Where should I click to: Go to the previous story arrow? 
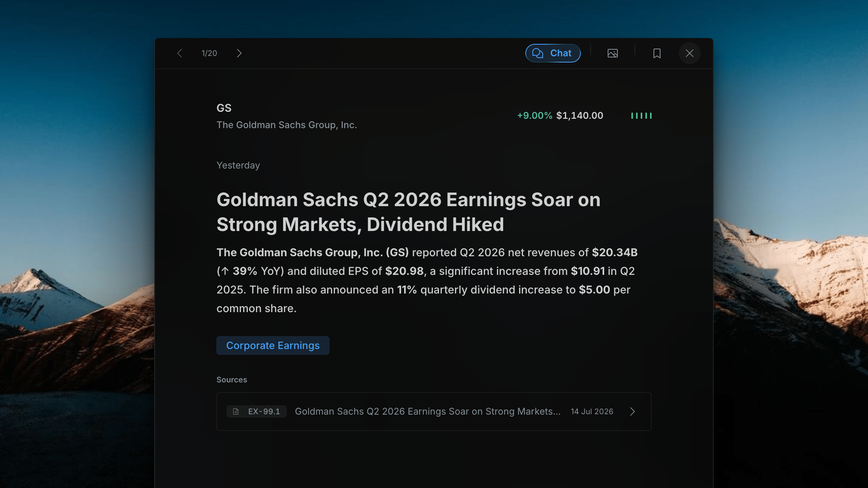180,53
